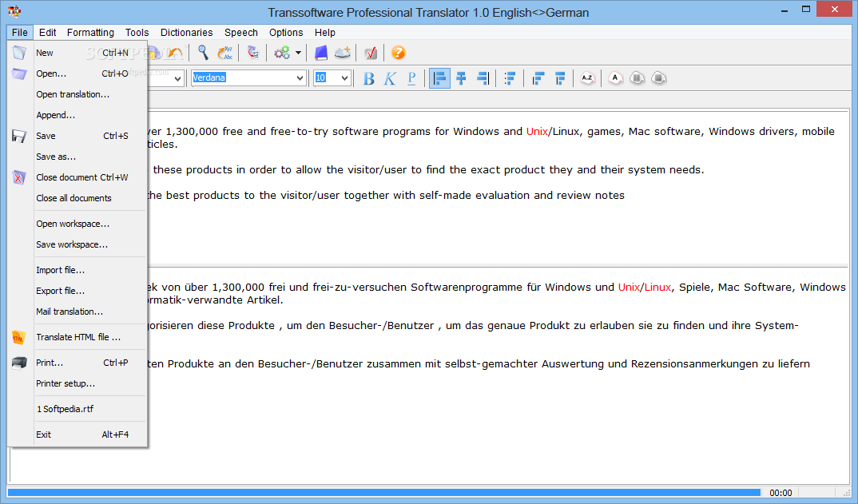
Task: Click the Print printer icon
Action: pos(19,363)
